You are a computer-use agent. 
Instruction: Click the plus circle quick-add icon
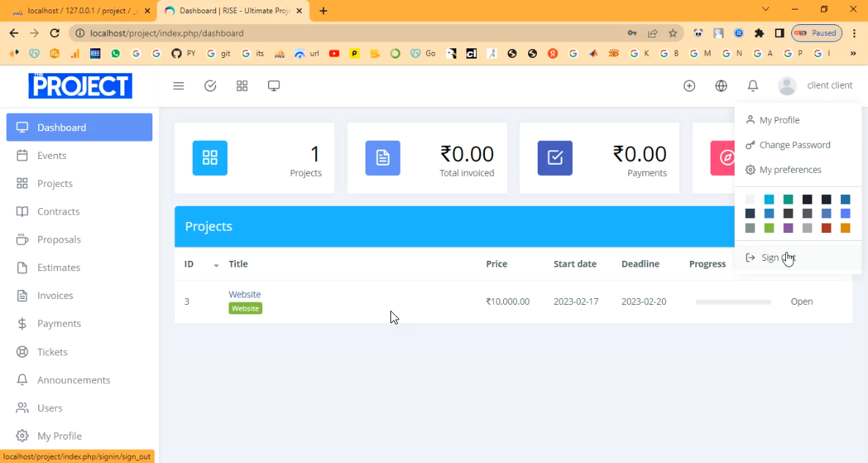click(689, 86)
